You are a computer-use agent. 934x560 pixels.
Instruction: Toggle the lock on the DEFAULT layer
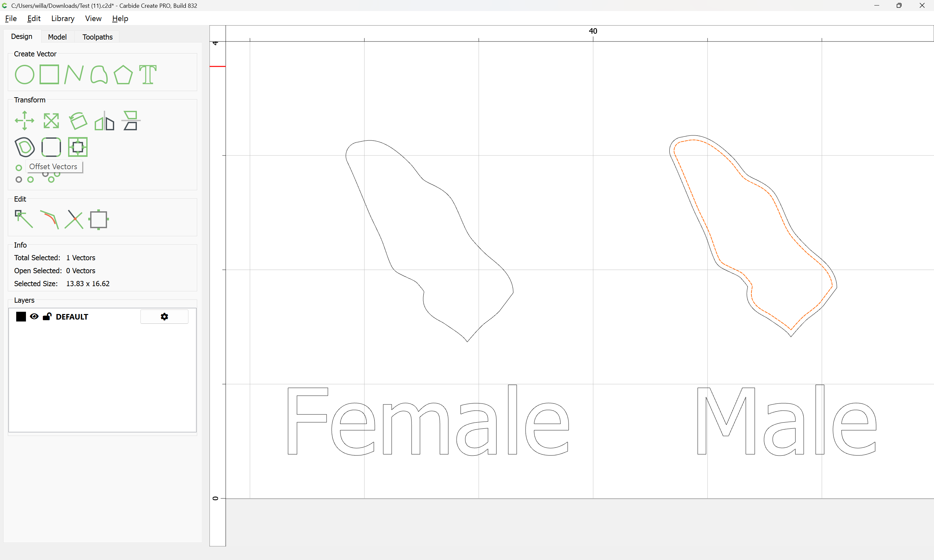(47, 317)
